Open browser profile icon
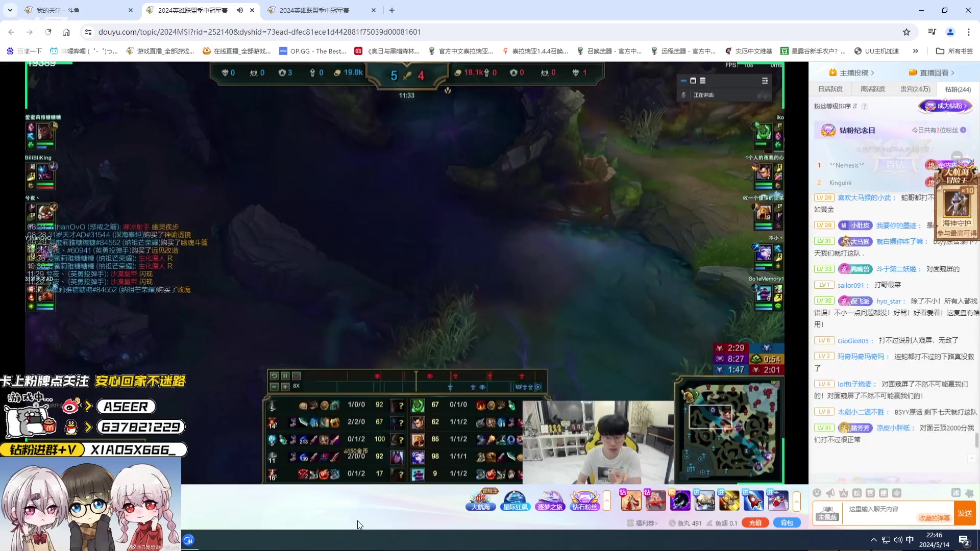Screen dimensions: 980x551 point(950,32)
